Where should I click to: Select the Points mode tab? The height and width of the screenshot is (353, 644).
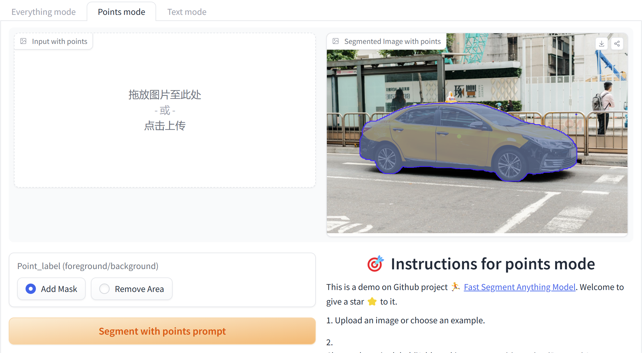click(x=122, y=12)
